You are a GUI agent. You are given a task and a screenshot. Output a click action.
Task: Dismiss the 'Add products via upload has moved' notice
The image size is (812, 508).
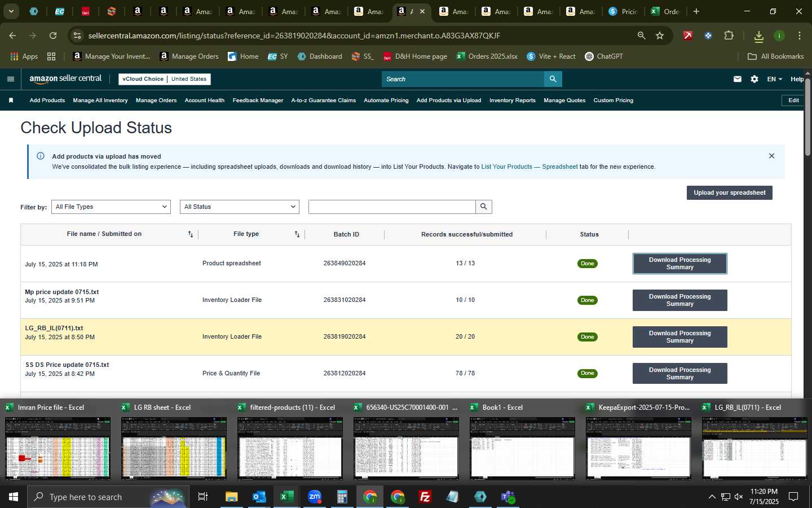(771, 156)
